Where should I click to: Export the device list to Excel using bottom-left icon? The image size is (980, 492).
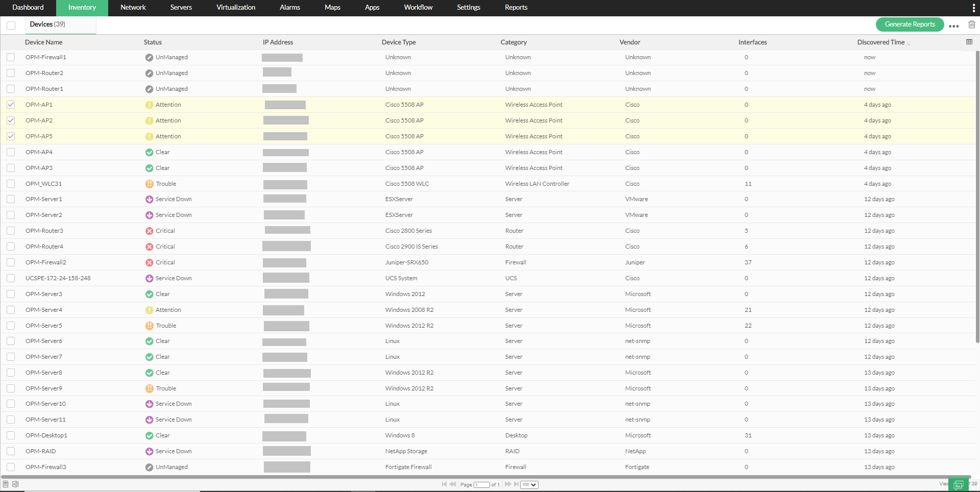(x=15, y=484)
